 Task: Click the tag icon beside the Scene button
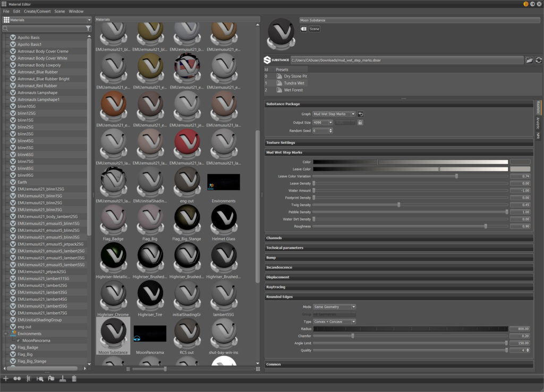[x=303, y=29]
